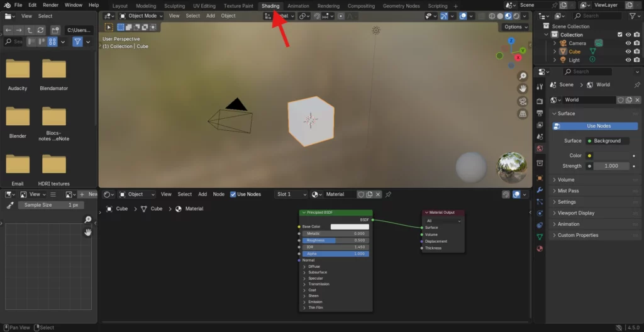The height and width of the screenshot is (332, 644).
Task: Click the file browser refresh icon
Action: coord(41,30)
